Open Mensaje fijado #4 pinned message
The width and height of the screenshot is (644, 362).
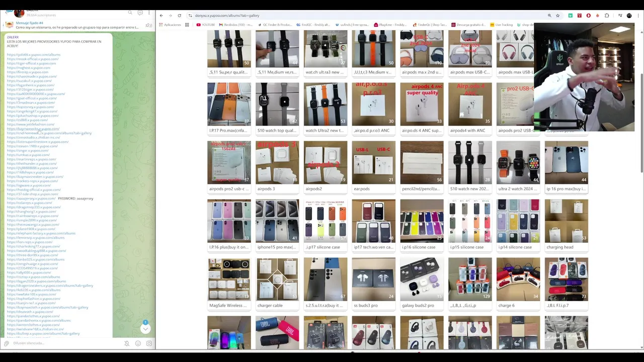pyautogui.click(x=76, y=25)
